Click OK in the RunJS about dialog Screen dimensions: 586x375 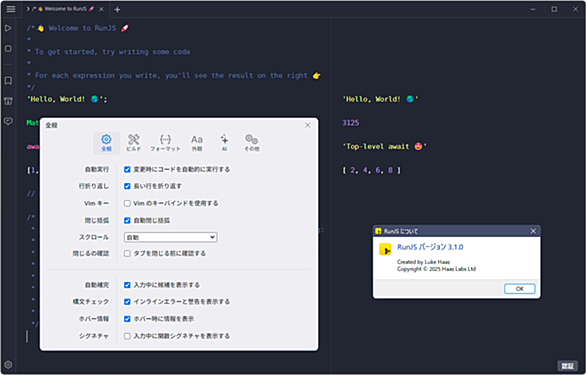[519, 289]
